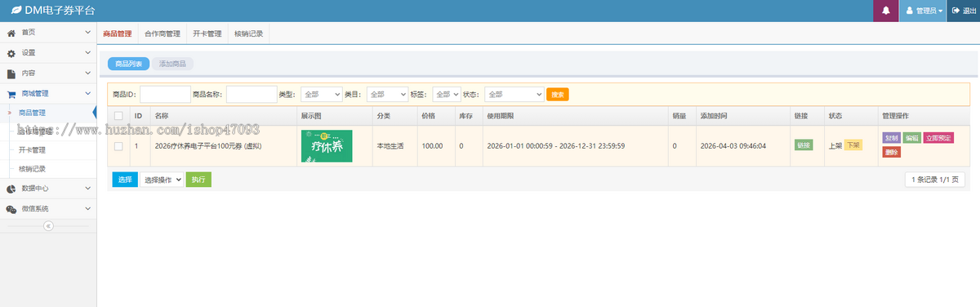Switch to the 合作商管理 top tab
The image size is (980, 307).
tap(163, 34)
